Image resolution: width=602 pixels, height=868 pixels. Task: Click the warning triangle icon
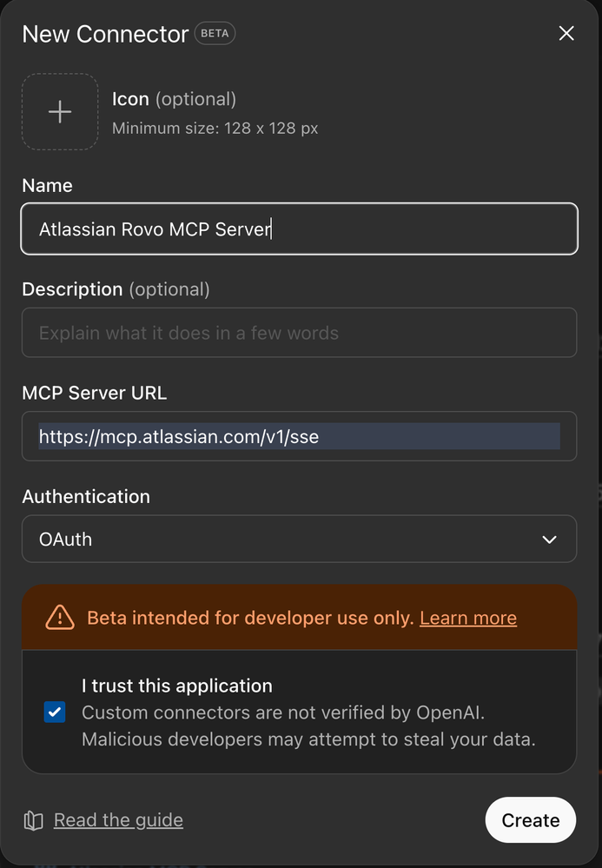60,618
